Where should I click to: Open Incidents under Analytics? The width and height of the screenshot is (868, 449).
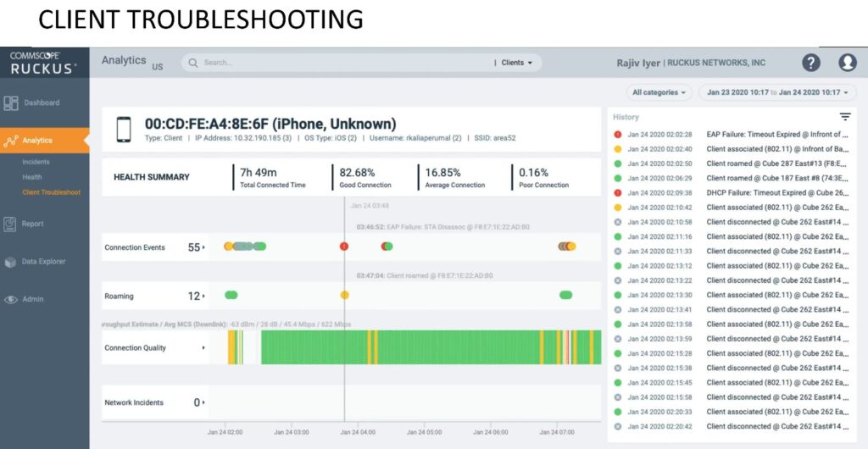tap(36, 162)
